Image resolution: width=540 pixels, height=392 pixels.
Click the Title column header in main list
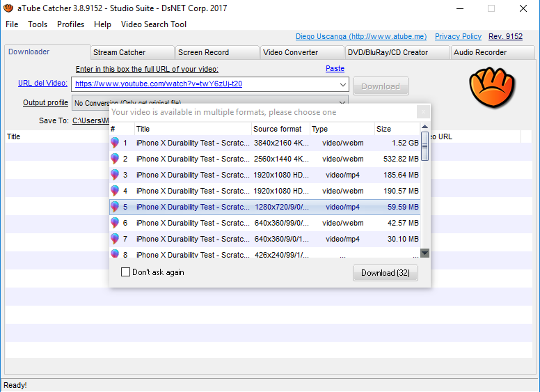(57, 136)
